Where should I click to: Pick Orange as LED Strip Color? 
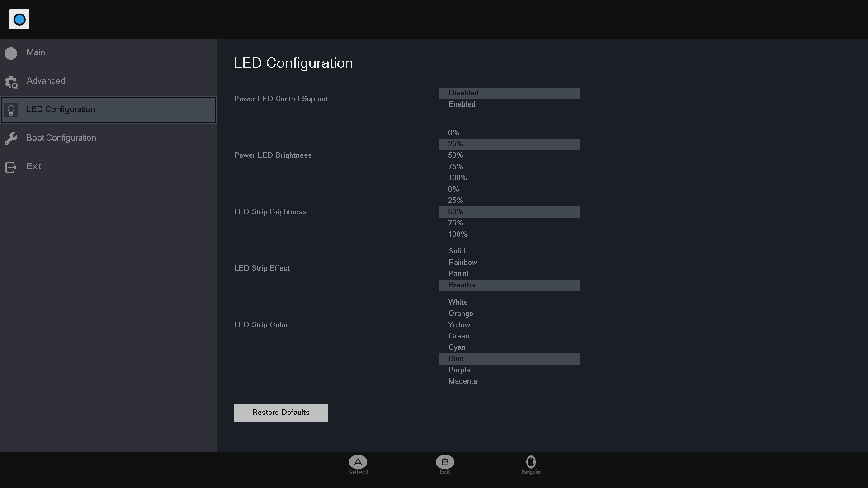pyautogui.click(x=509, y=314)
